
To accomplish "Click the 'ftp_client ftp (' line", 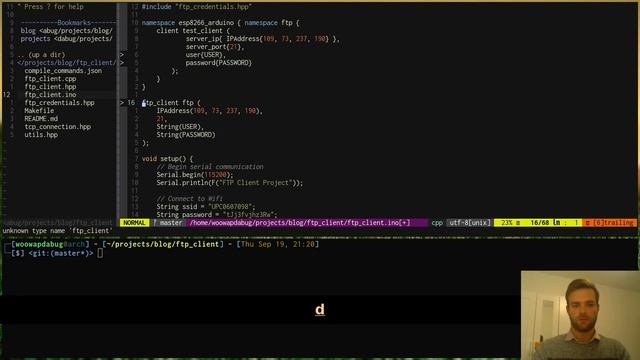I will pyautogui.click(x=171, y=103).
